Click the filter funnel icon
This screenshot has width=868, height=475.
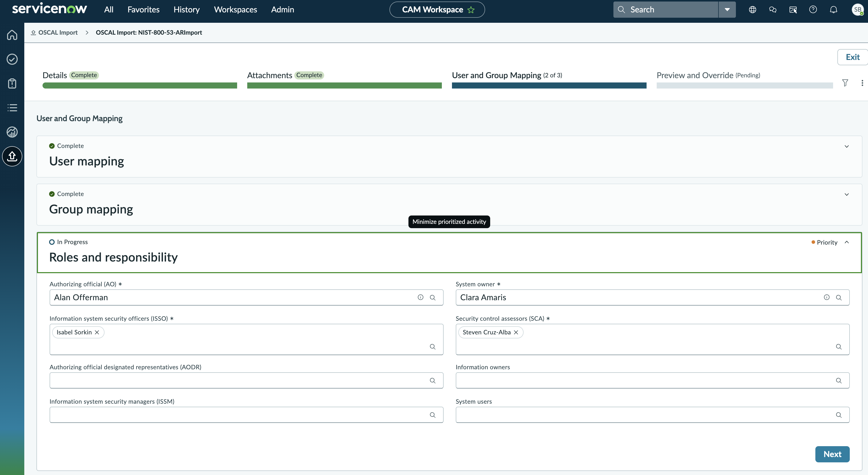[845, 83]
